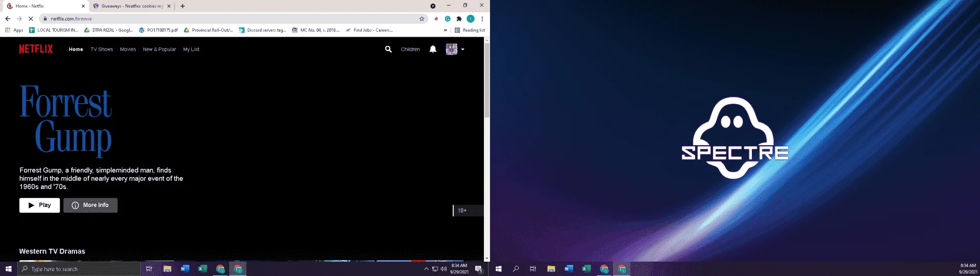Viewport: 980px width, 276px height.
Task: Open Home in Netflix navigation
Action: tap(76, 50)
